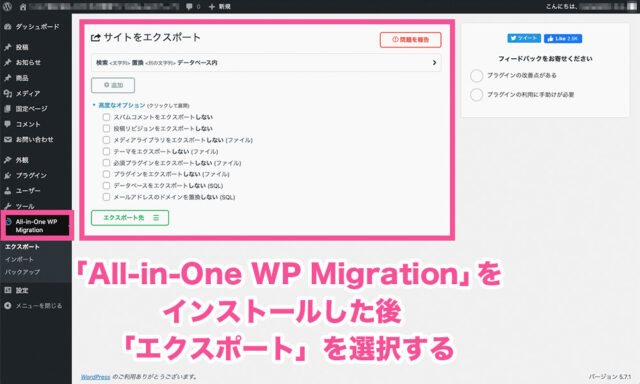This screenshot has width=640, height=384.
Task: Click the ユーザー person icon
Action: 7,191
